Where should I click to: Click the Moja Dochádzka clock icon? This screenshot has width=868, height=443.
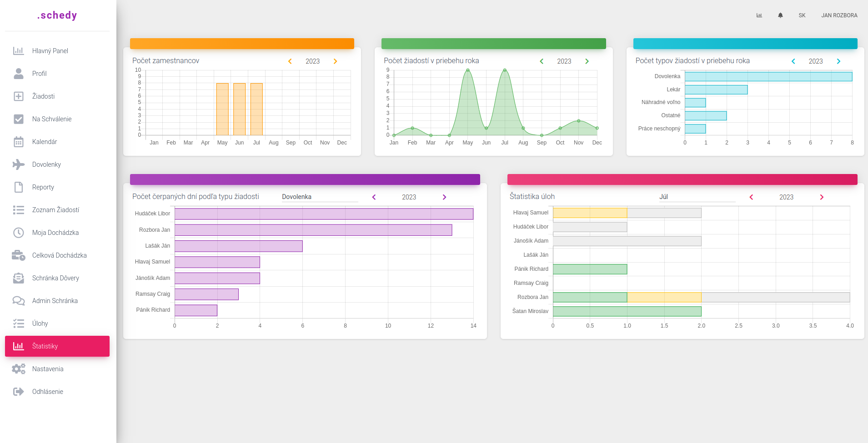pyautogui.click(x=19, y=233)
